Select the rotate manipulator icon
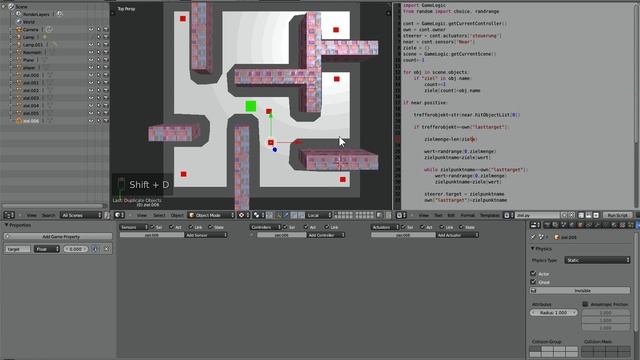Screen dimensions: 640x360 tap(294, 215)
